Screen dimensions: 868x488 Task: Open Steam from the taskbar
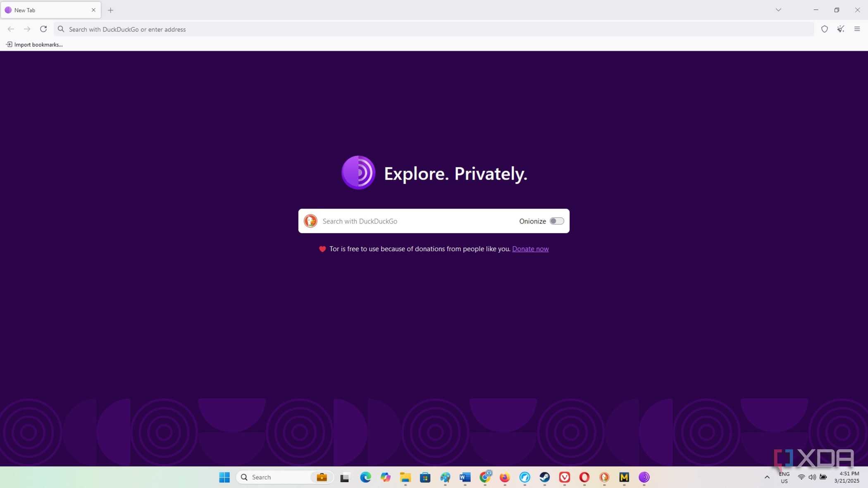pyautogui.click(x=544, y=477)
